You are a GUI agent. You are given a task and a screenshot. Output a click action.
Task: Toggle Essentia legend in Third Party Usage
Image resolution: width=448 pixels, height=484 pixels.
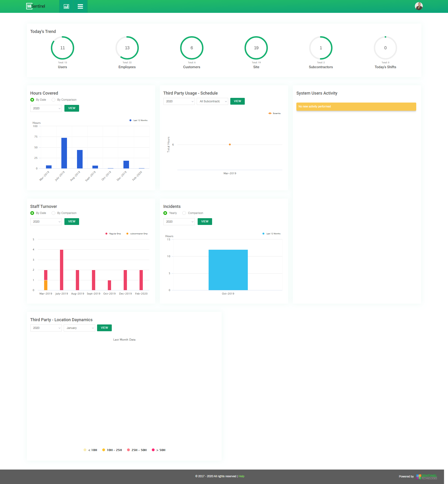click(274, 113)
